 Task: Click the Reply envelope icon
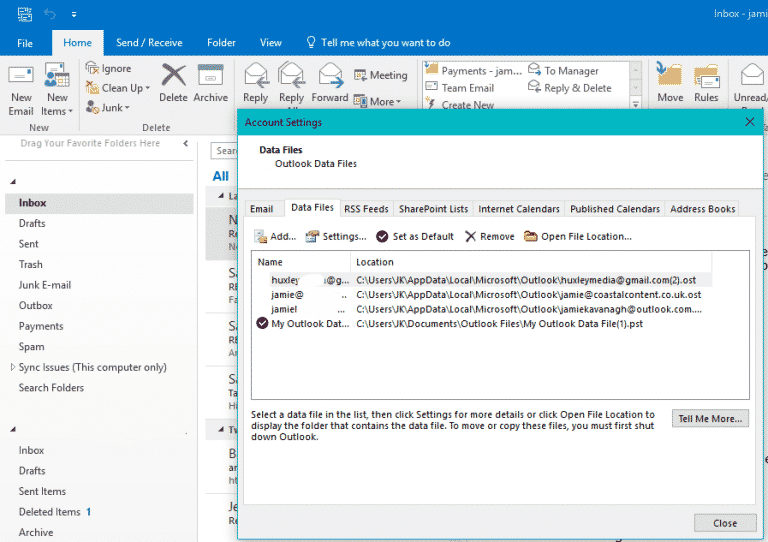[256, 76]
